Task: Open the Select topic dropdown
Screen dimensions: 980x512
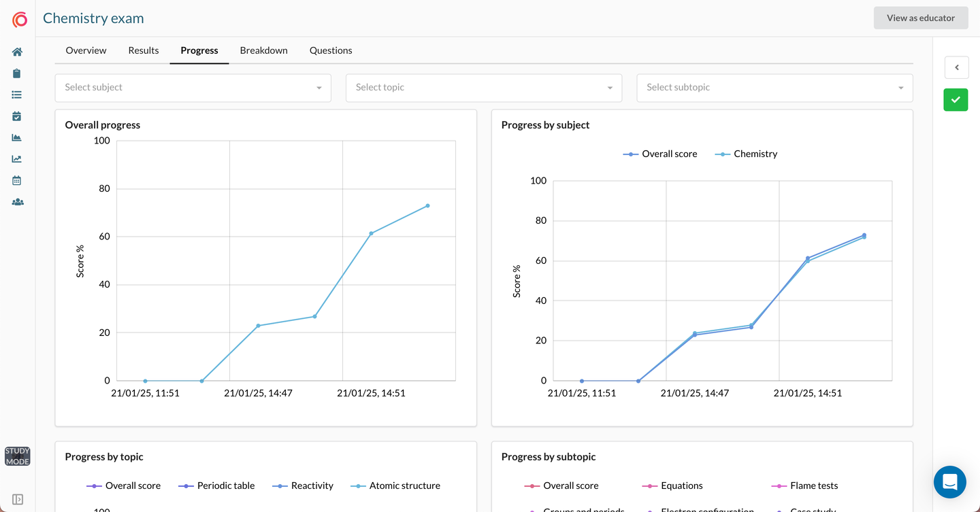Action: tap(483, 88)
